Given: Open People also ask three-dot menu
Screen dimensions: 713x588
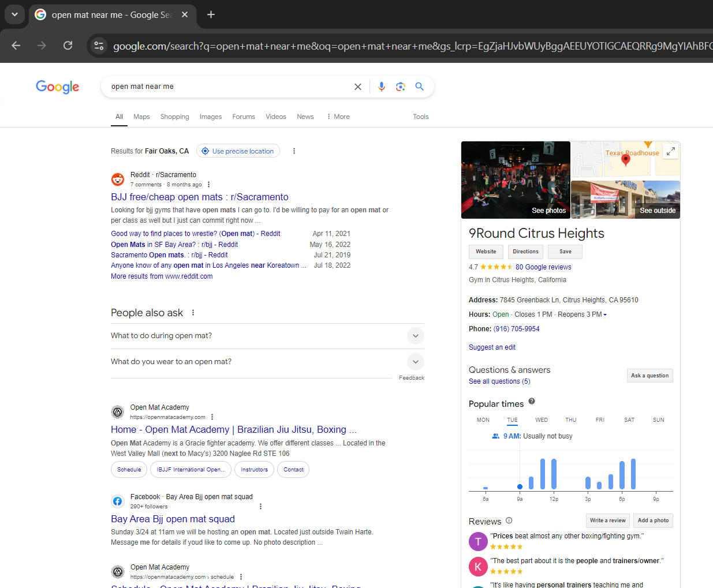Looking at the screenshot, I should pos(193,313).
